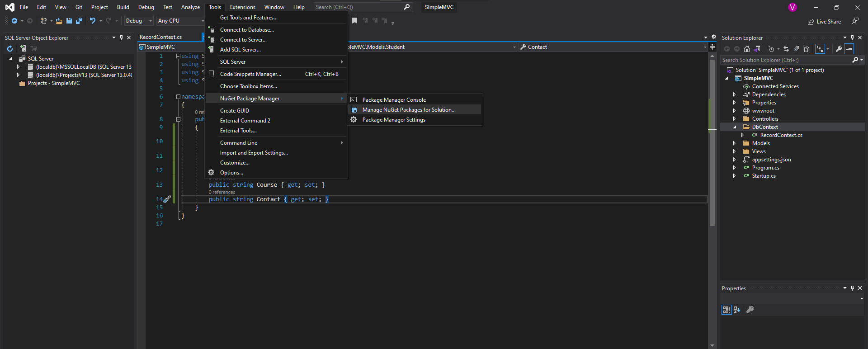Open the Send Feedback icon

[855, 21]
